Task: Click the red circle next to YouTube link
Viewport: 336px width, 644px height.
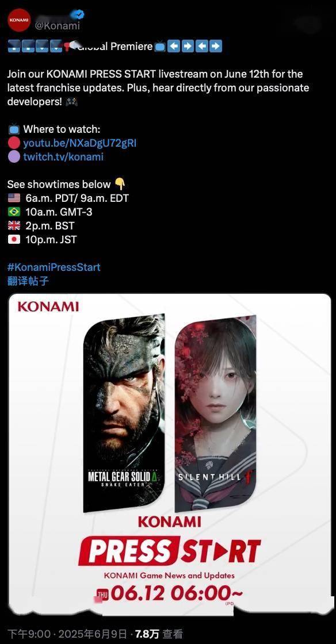Action: [x=14, y=143]
